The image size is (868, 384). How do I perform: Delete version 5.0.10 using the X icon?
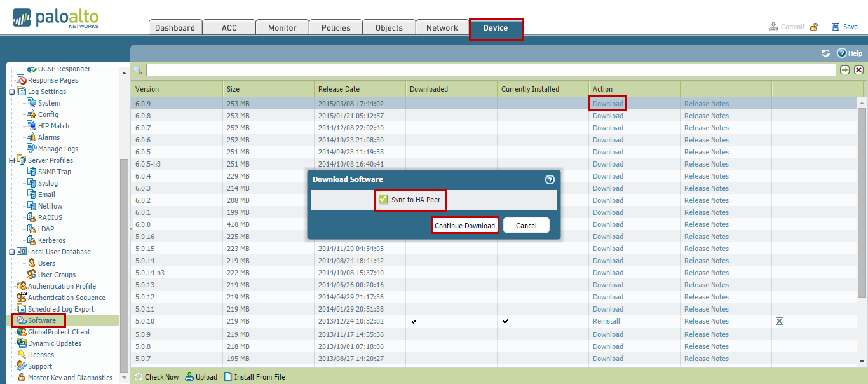[x=780, y=321]
